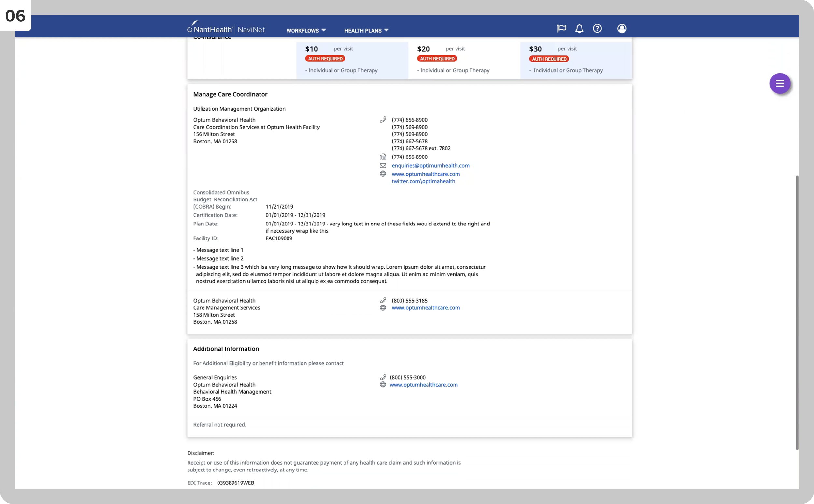814x504 pixels.
Task: Click globe icon in General Enquiries row
Action: (x=383, y=384)
